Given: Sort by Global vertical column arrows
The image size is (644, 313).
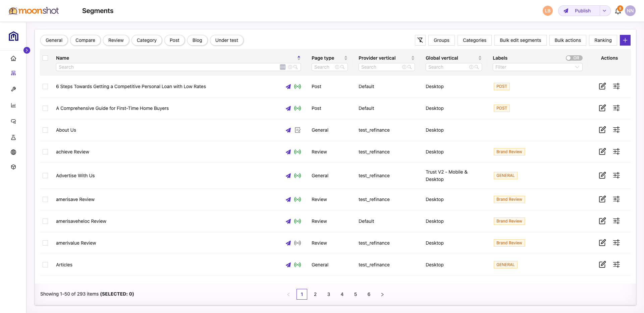Looking at the screenshot, I should point(480,58).
